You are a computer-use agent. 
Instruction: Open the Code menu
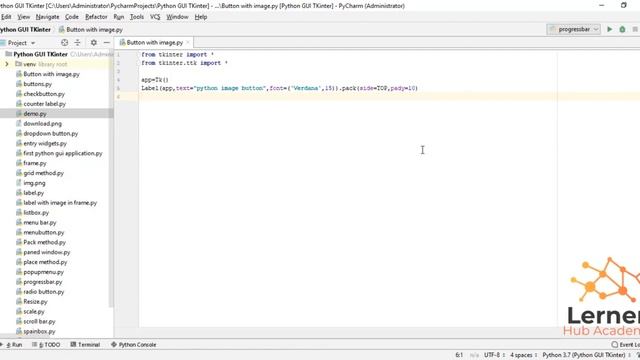tap(71, 17)
